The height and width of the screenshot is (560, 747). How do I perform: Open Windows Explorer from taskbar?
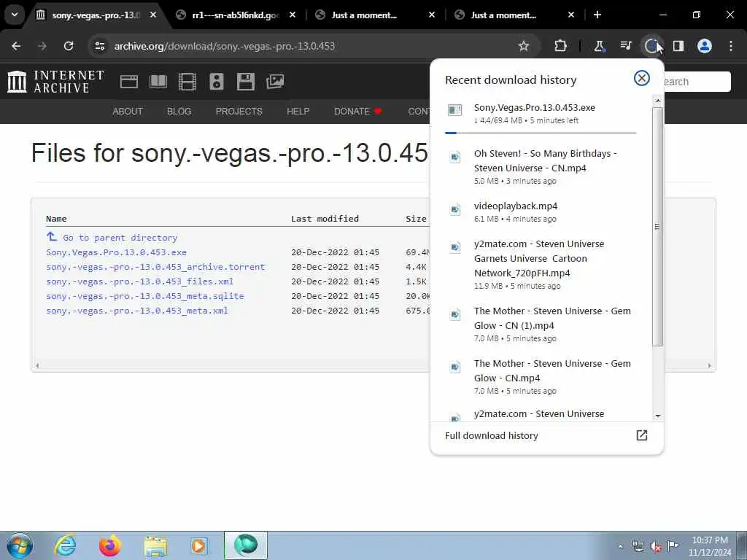[155, 545]
